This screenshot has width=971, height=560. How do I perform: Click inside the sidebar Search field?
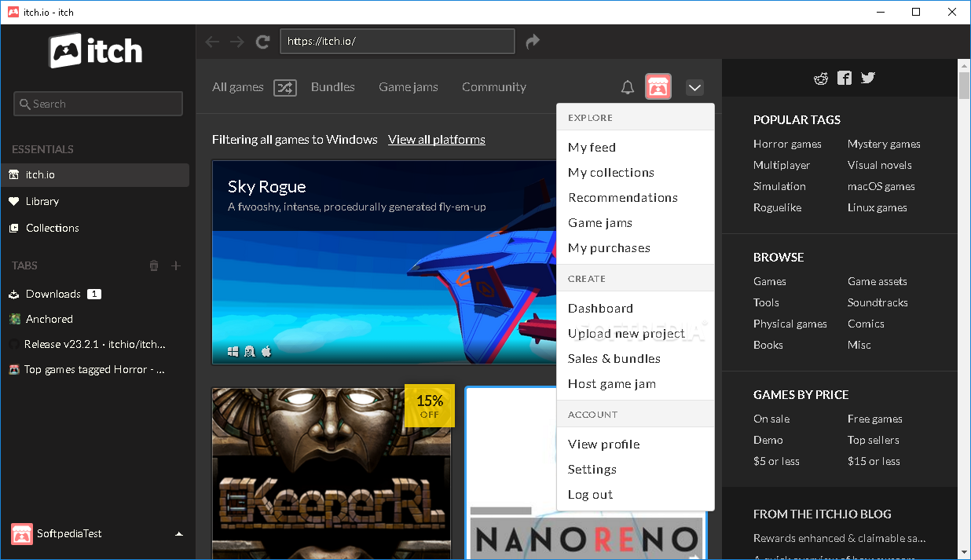pos(98,104)
